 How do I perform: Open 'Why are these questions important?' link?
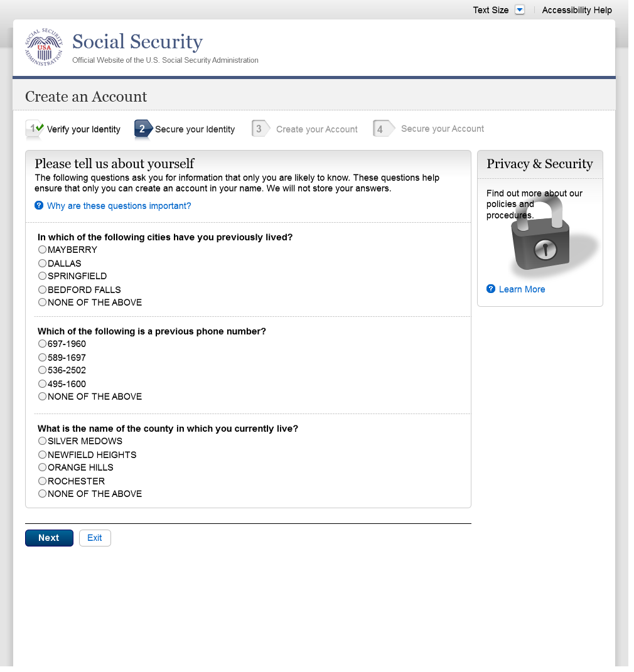[119, 206]
